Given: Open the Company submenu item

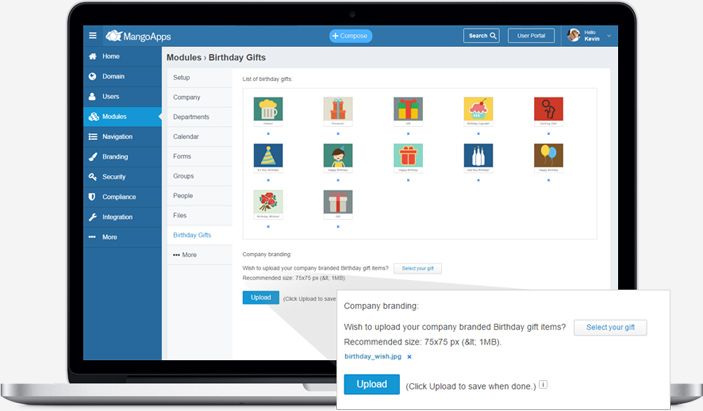Looking at the screenshot, I should [200, 97].
